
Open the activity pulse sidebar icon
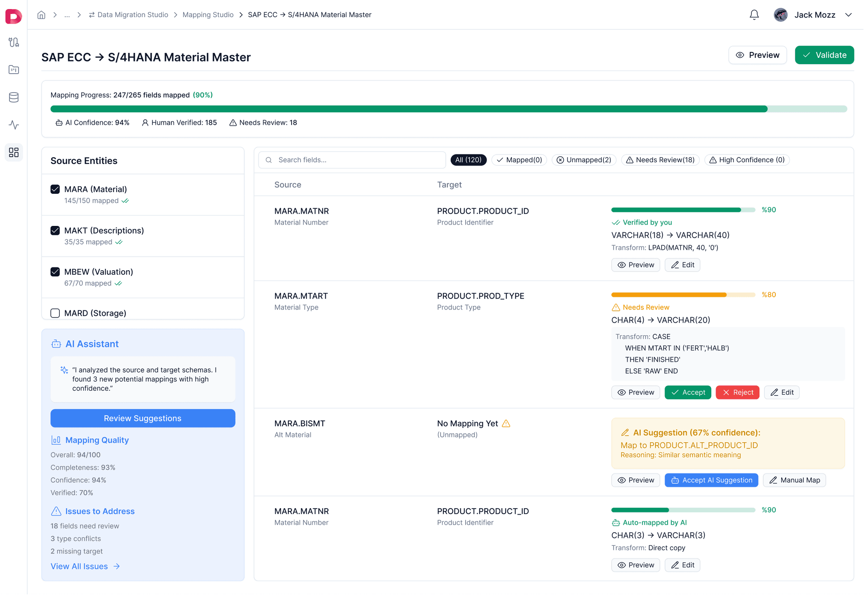(14, 125)
